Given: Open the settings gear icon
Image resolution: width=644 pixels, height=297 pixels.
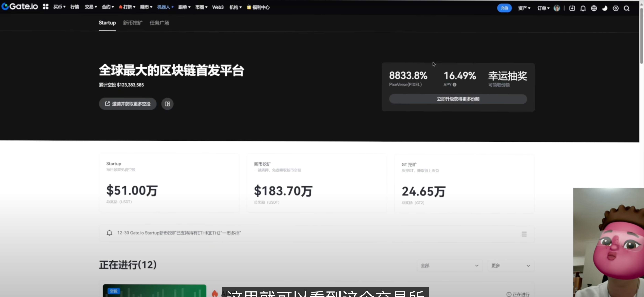Looking at the screenshot, I should (616, 8).
